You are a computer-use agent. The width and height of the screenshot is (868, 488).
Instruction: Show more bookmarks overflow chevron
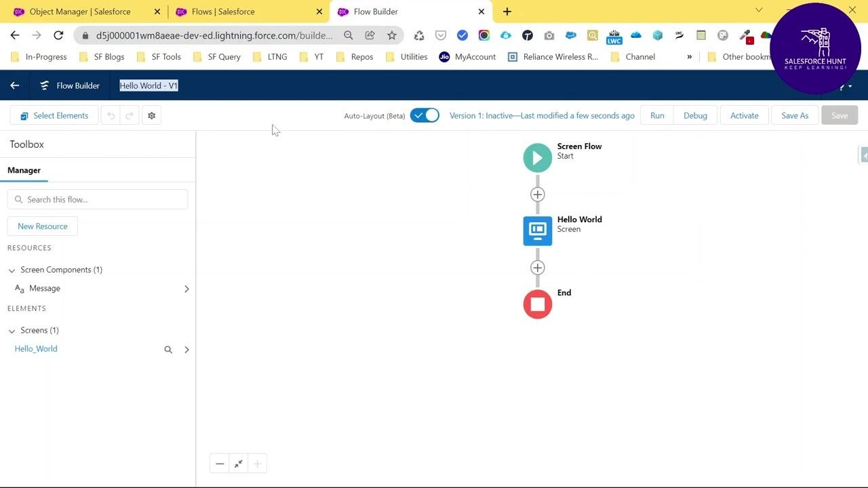(x=689, y=57)
